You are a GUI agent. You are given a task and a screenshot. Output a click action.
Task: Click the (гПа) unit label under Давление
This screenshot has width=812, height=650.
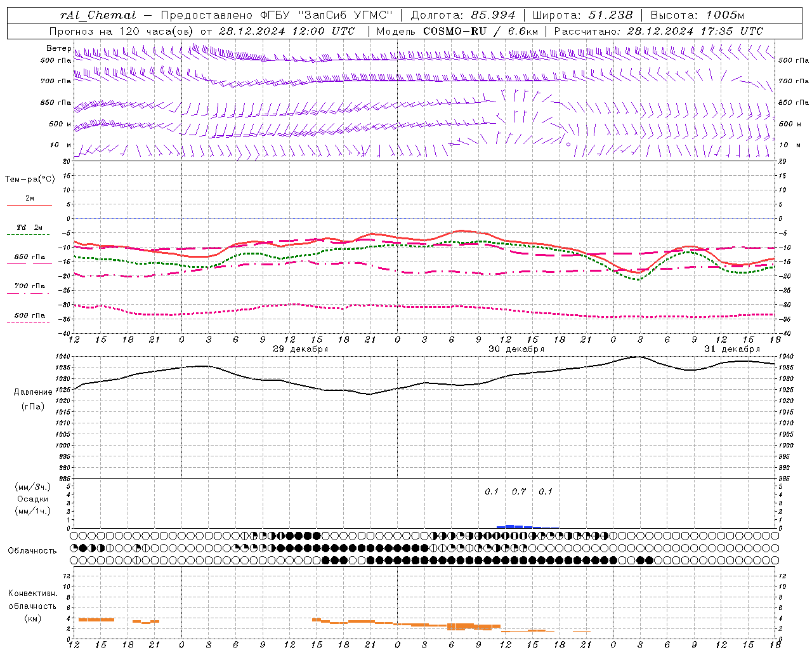(33, 407)
